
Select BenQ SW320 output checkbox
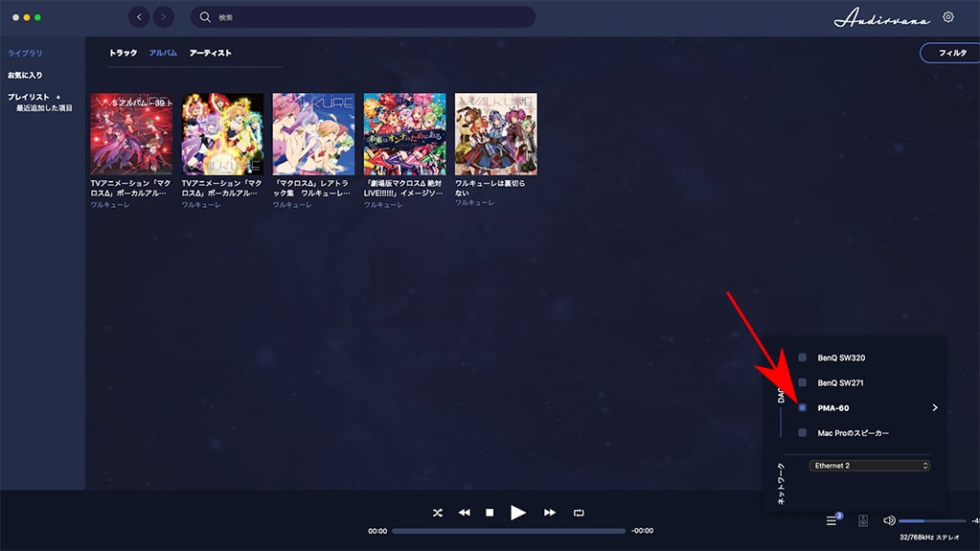pos(803,357)
